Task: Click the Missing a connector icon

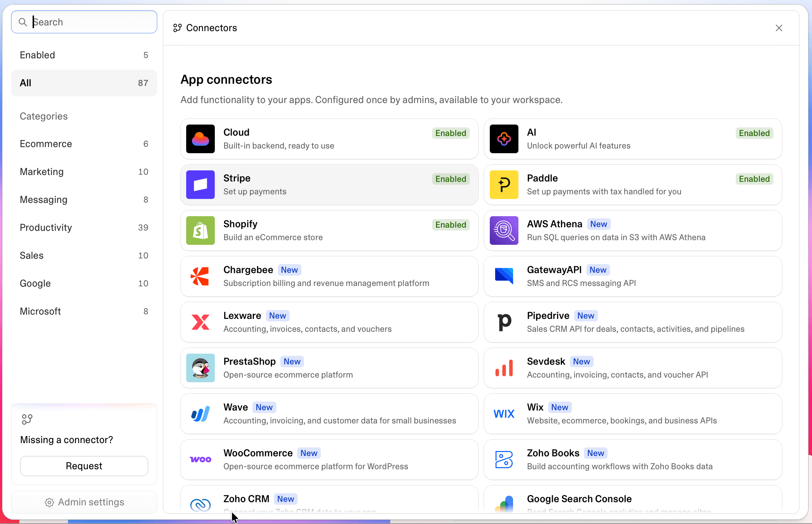Action: click(27, 419)
